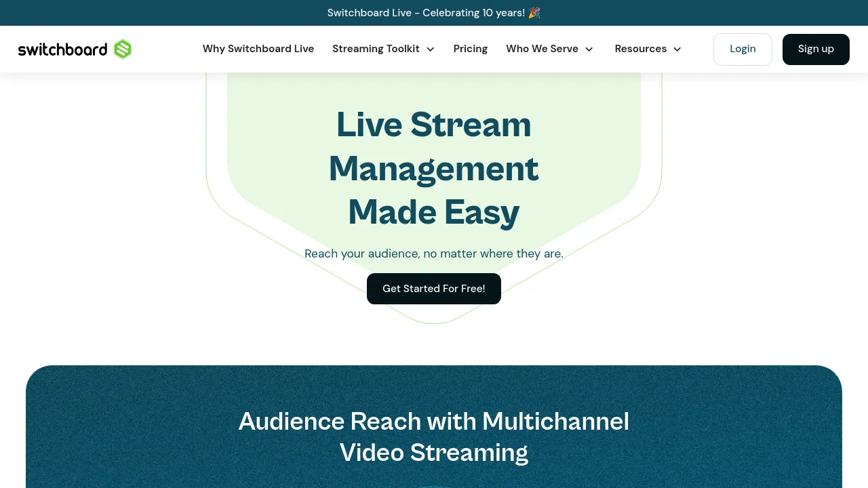Click Get Started For Free button
868x488 pixels.
434,289
